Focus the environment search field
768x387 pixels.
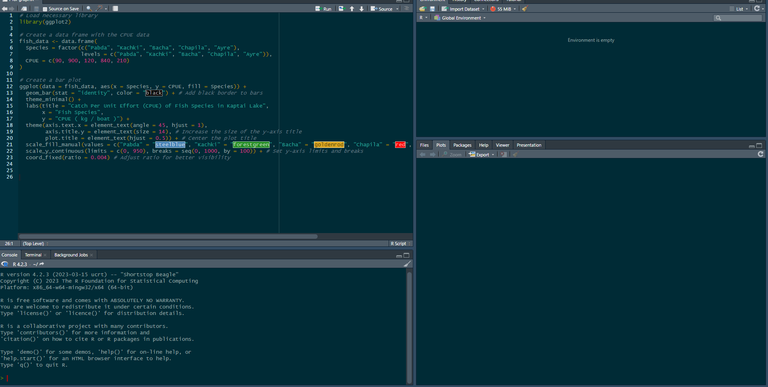coord(738,18)
